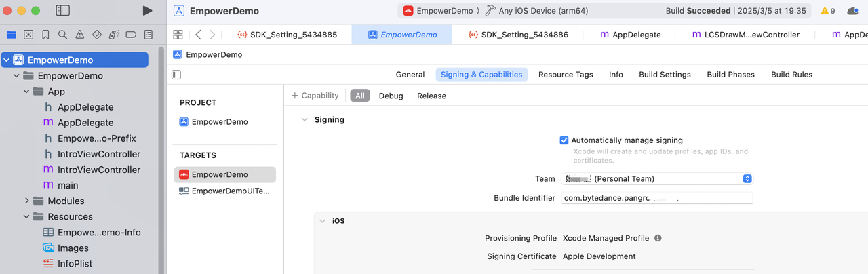Go back in editor history
Viewport: 868px width, 274px height.
[x=198, y=35]
